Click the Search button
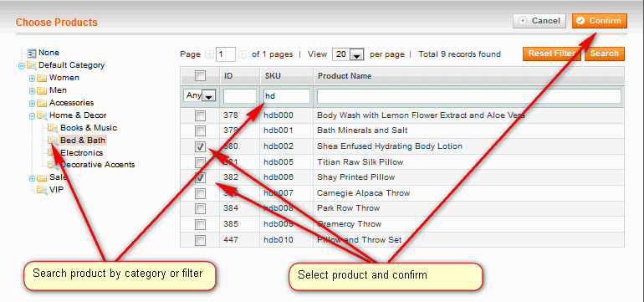Viewport: 644px width, 302px height. click(604, 54)
